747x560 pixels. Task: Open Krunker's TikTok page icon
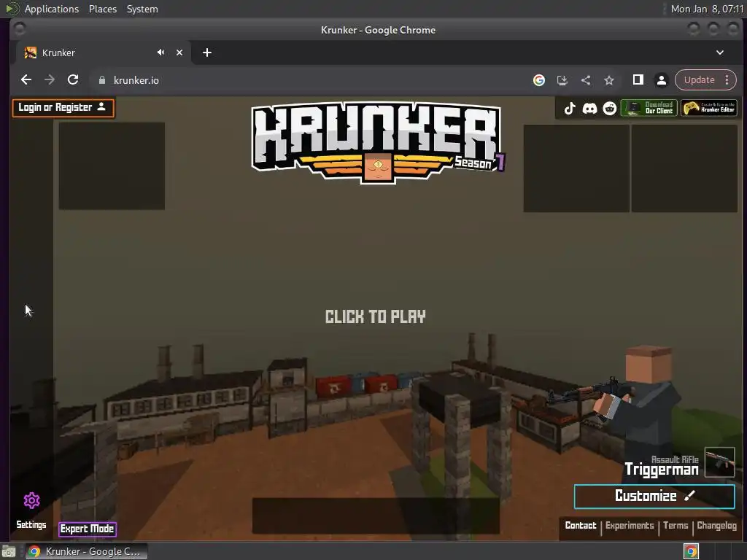pos(569,108)
